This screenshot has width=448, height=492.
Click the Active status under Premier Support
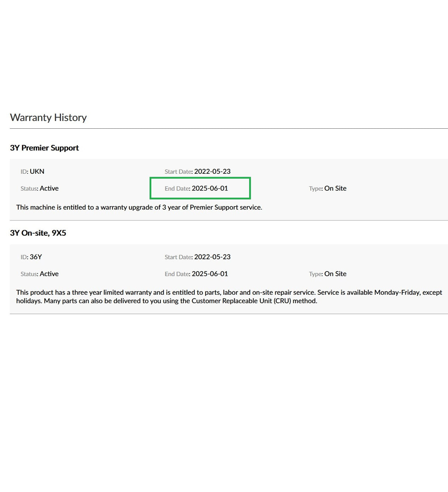coord(49,188)
